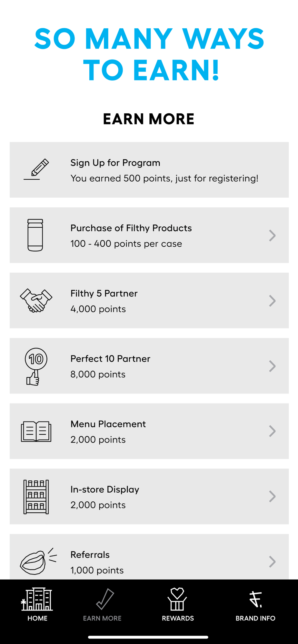Tap the Sign Up for Program card
The width and height of the screenshot is (298, 644).
click(149, 170)
